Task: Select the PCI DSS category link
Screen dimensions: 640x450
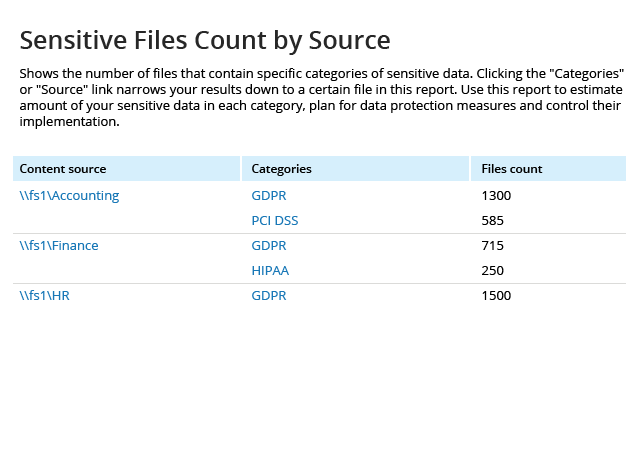Action: pos(275,221)
